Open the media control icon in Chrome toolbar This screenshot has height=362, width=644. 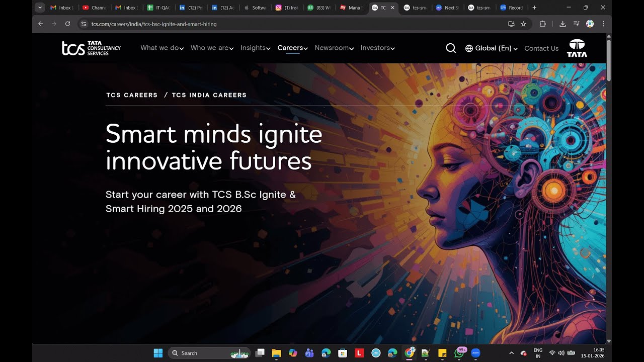(577, 24)
